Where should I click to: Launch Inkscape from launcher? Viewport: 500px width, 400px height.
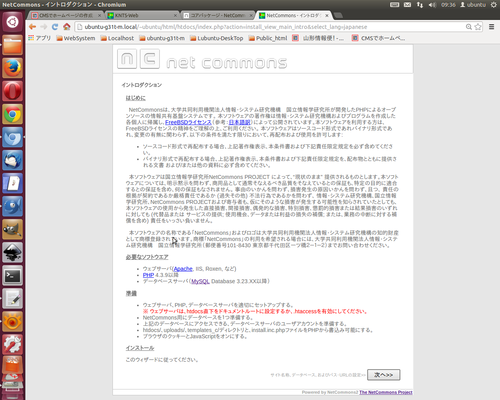pos(12,252)
